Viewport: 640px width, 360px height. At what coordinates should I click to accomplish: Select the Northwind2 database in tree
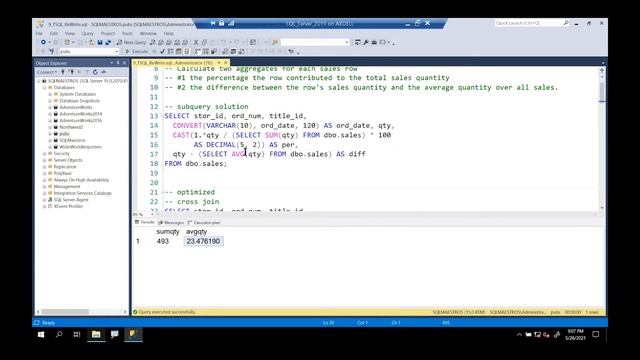tap(71, 127)
